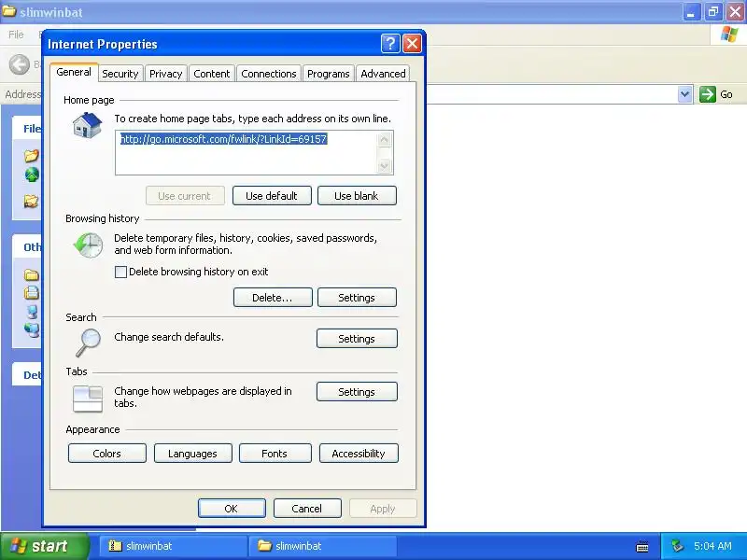
Task: Select the General tab
Action: click(74, 72)
